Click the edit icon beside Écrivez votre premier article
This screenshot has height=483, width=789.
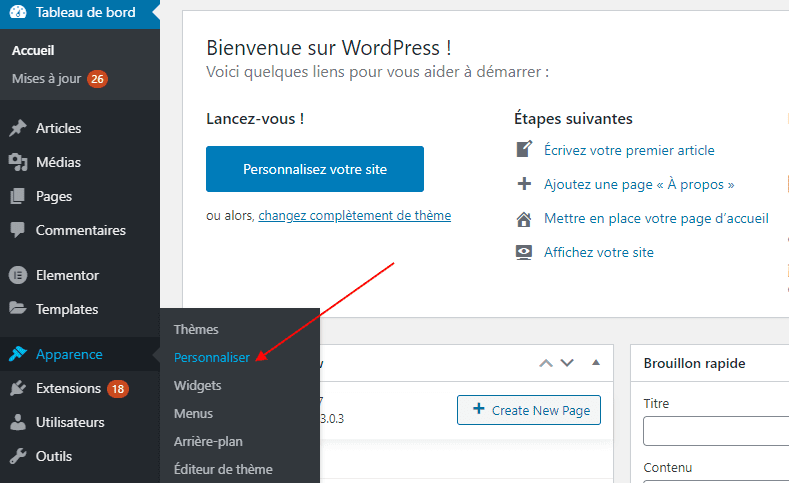pos(524,149)
